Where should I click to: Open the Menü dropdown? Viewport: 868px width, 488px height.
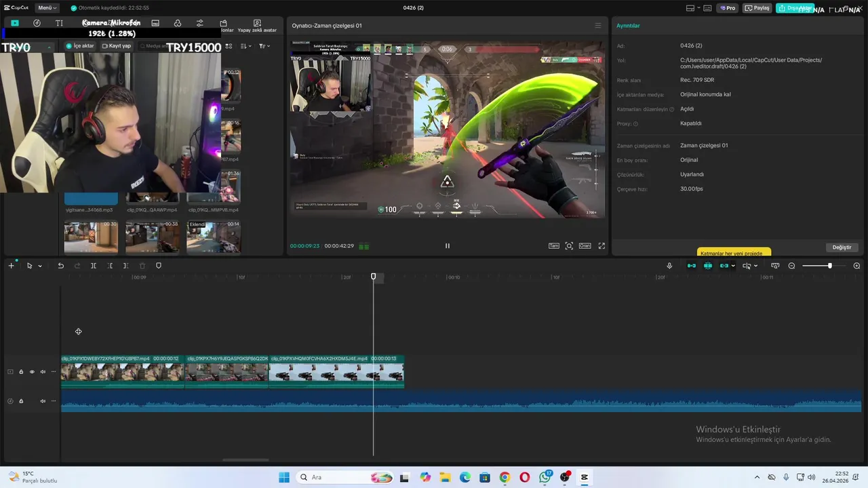pos(47,8)
